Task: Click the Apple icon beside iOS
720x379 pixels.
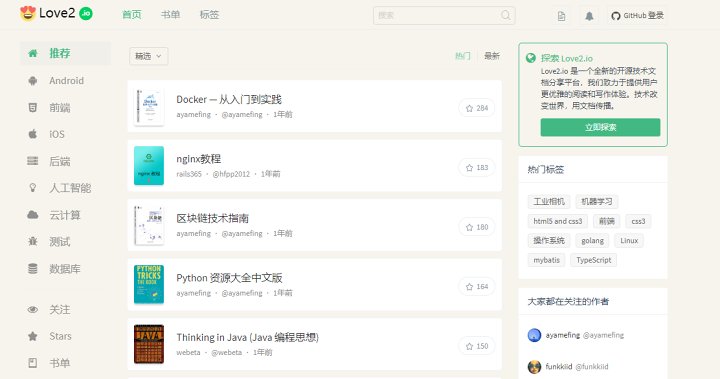Action: [x=33, y=134]
